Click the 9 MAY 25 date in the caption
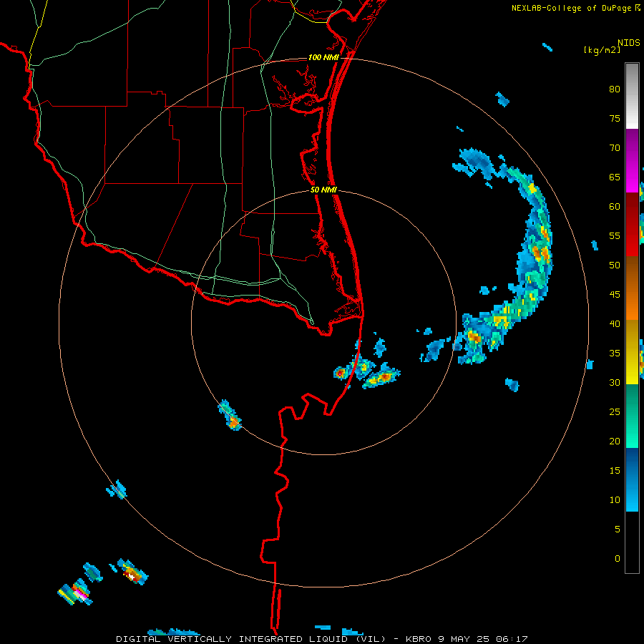 463,639
